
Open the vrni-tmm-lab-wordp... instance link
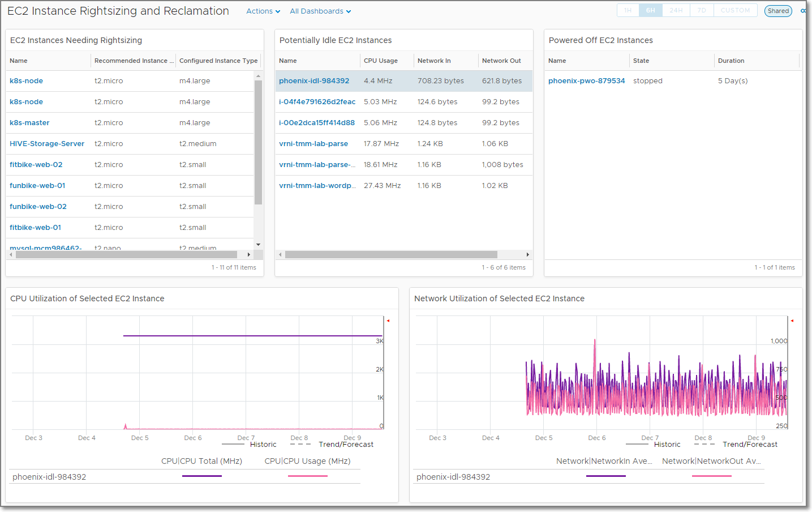[317, 186]
